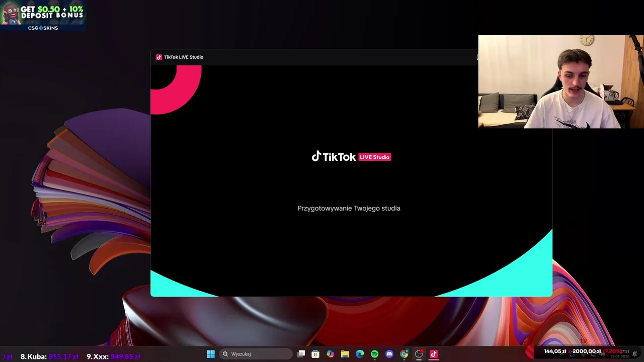Click the 'Przygotowywanie Twojego studia' text
The width and height of the screenshot is (644, 362).
click(349, 208)
